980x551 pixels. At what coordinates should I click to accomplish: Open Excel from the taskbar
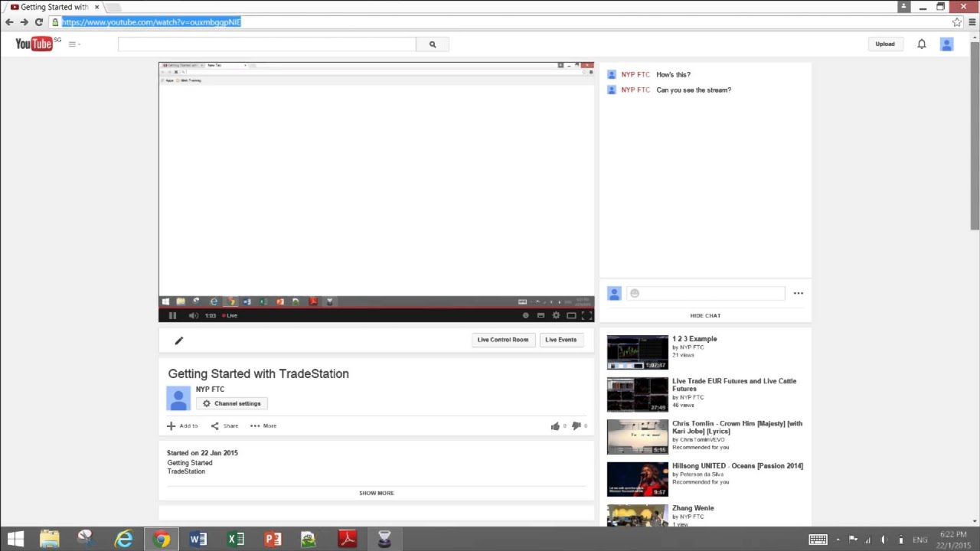[236, 540]
